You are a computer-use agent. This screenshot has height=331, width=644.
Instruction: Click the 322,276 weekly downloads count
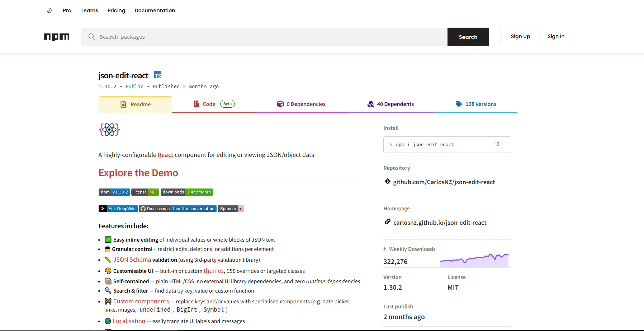coord(396,262)
